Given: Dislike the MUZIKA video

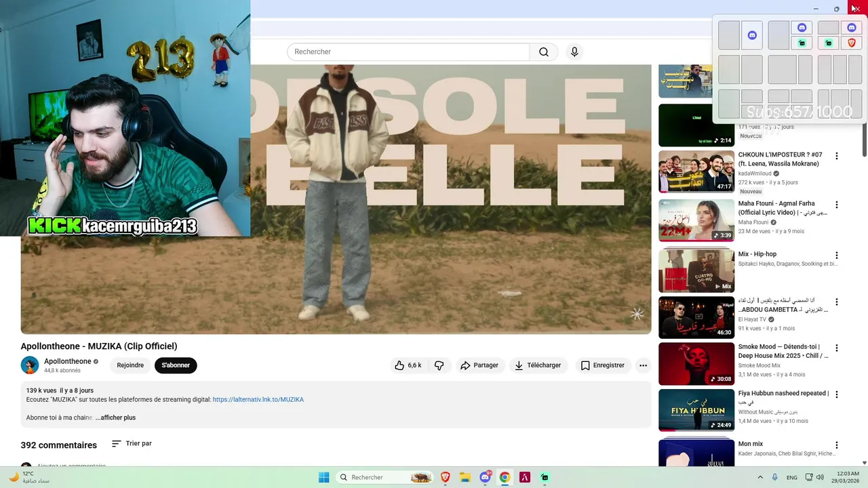Looking at the screenshot, I should [x=439, y=365].
